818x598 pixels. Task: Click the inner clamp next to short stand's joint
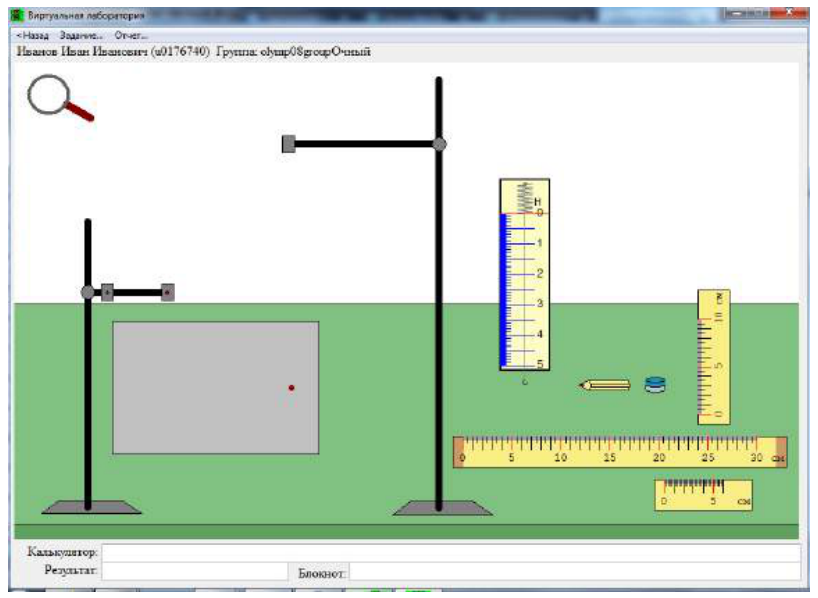coord(107,293)
